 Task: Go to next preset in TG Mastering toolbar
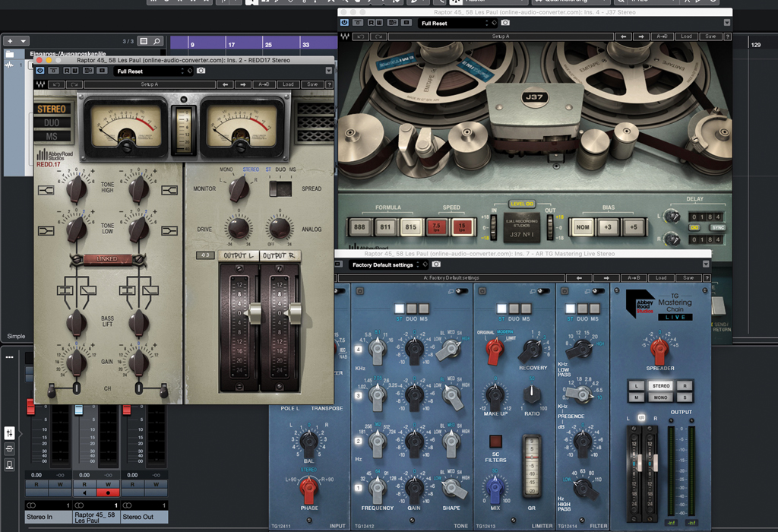tap(606, 278)
